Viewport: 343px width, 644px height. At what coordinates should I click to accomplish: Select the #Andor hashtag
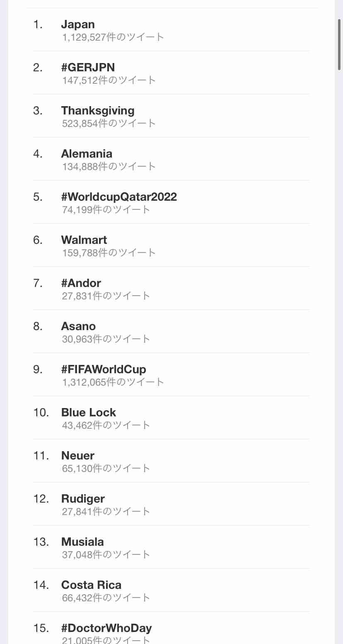pos(81,283)
